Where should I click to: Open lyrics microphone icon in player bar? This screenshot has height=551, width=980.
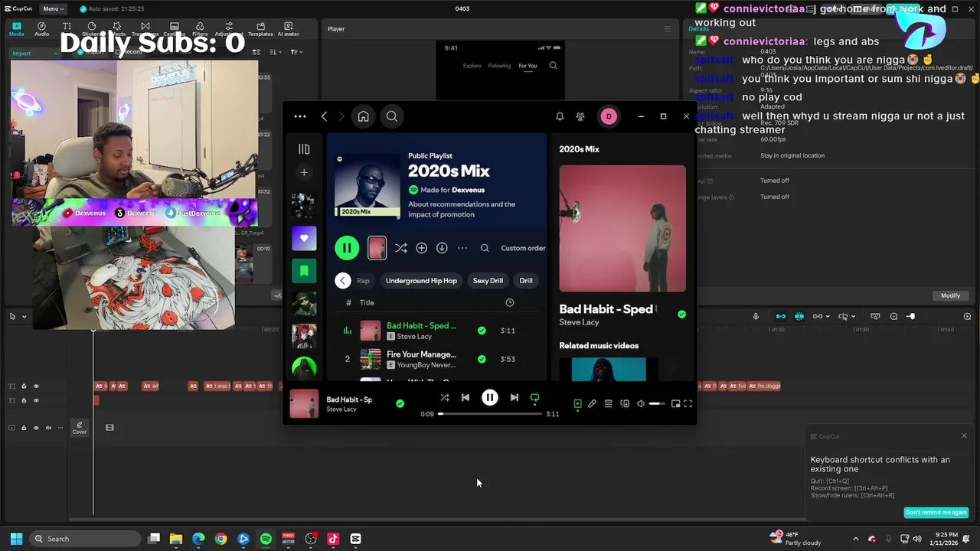592,404
